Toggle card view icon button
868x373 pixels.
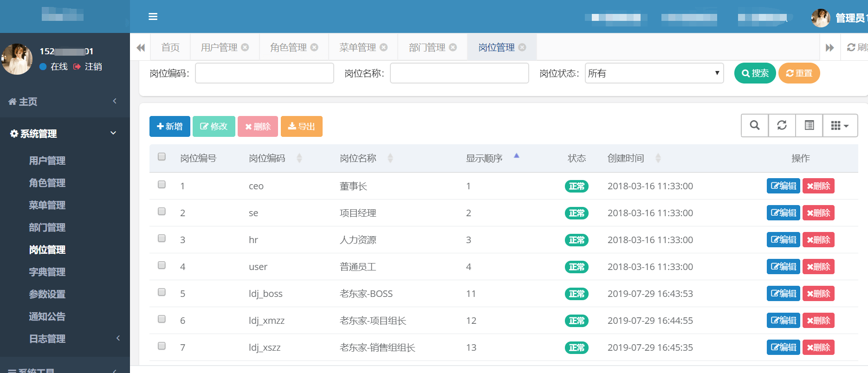coord(809,125)
